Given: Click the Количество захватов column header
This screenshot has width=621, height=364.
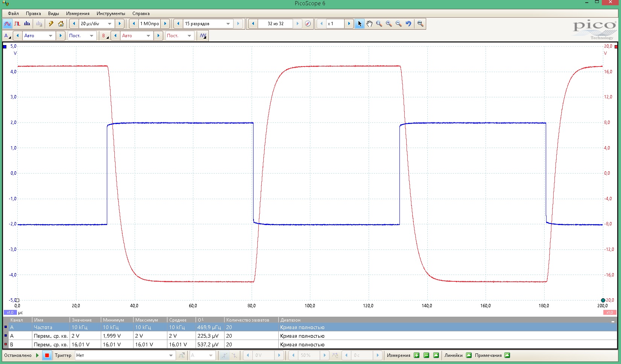Looking at the screenshot, I should click(251, 320).
